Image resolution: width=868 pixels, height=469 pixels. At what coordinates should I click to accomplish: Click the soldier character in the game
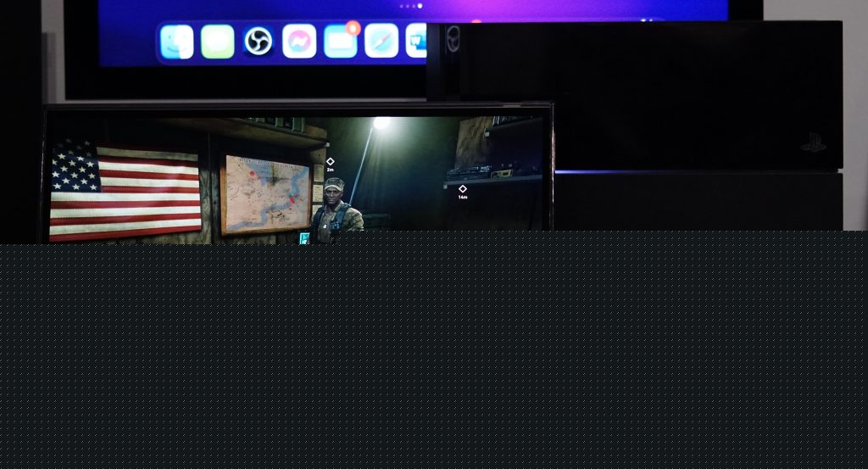336,212
